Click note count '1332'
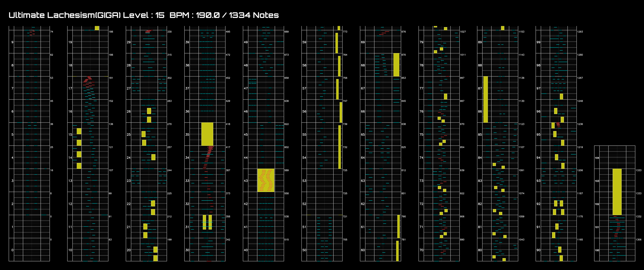The height and width of the screenshot is (270, 644). [638, 216]
